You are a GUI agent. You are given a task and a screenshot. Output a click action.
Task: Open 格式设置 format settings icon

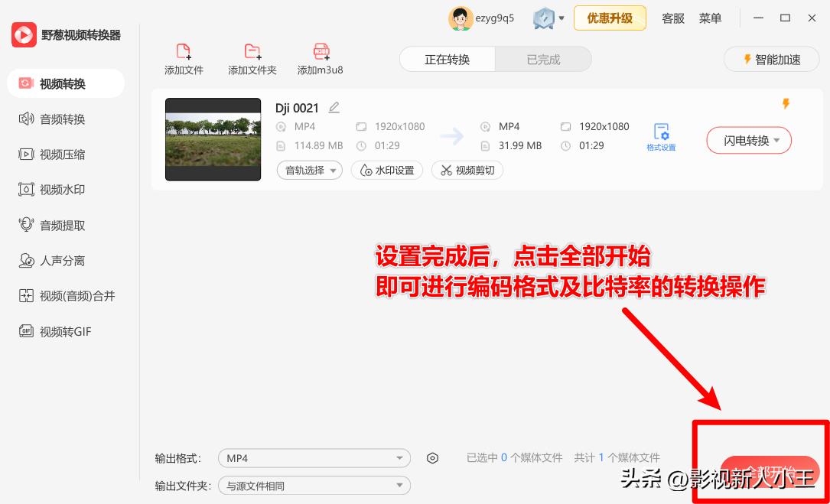pos(661,132)
